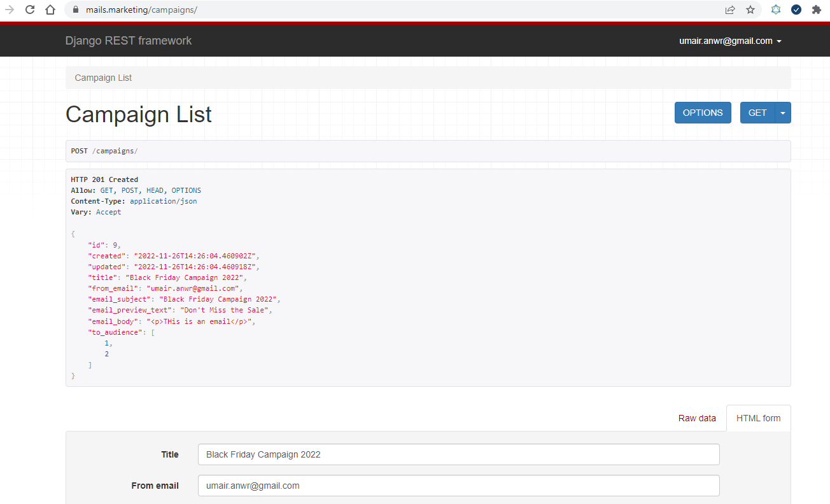Open the browser home page

coord(50,10)
